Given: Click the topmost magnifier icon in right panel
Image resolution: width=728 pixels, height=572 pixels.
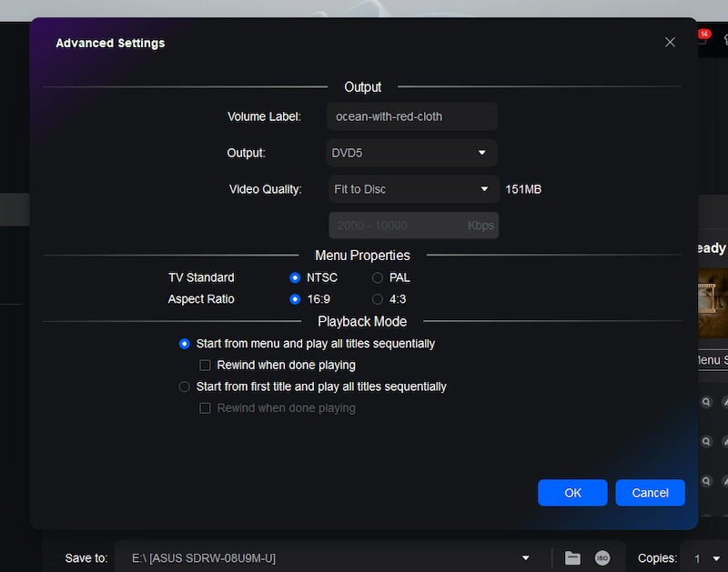Looking at the screenshot, I should coord(706,402).
